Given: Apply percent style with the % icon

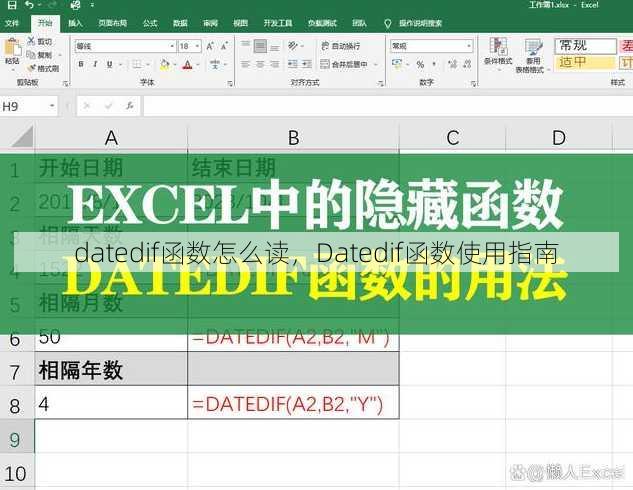Looking at the screenshot, I should pos(420,64).
